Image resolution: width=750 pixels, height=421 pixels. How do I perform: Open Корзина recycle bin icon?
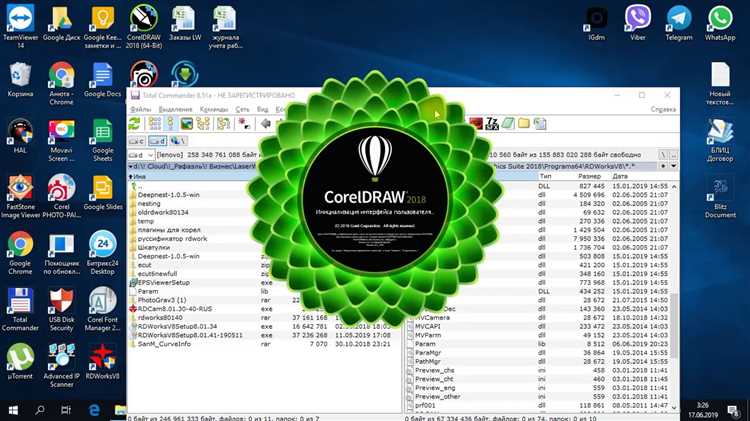(20, 79)
